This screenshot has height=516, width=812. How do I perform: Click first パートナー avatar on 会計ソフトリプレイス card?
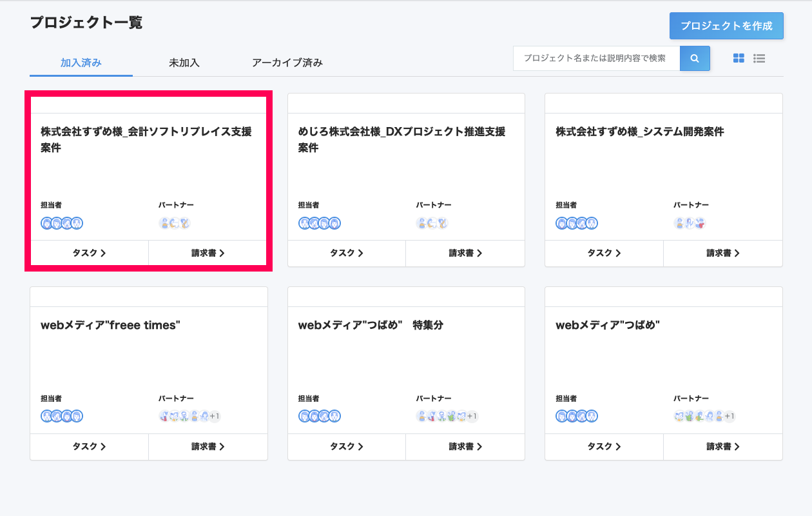point(165,223)
